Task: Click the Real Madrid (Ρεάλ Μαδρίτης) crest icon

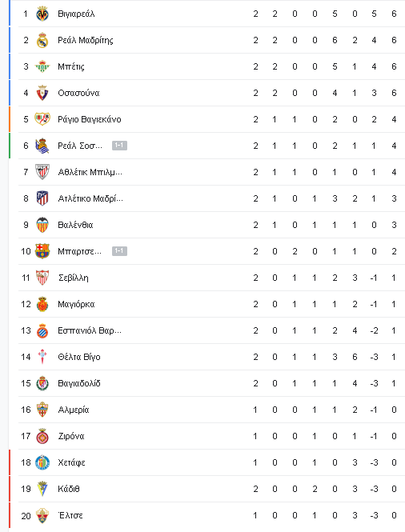Action: point(42,40)
